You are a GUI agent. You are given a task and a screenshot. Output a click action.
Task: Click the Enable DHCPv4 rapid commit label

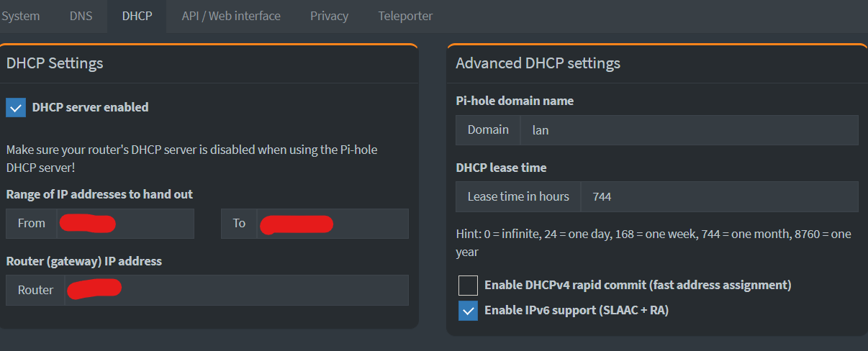(x=638, y=285)
